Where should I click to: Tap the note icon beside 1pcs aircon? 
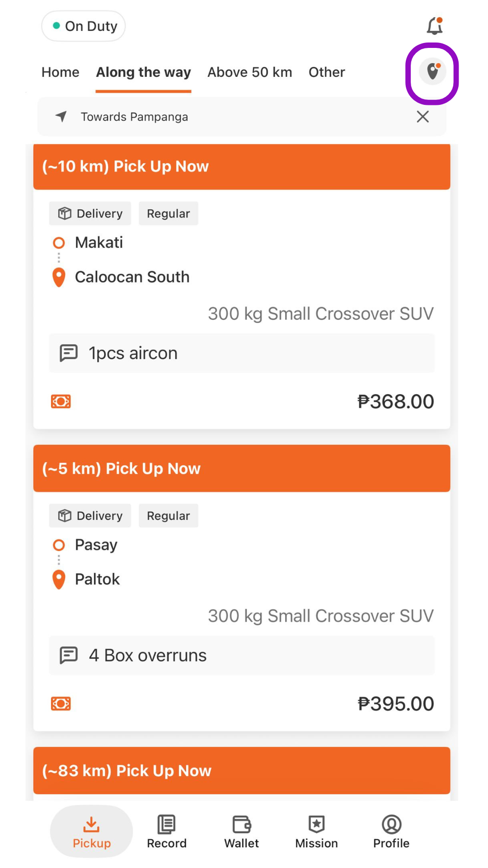coord(69,353)
